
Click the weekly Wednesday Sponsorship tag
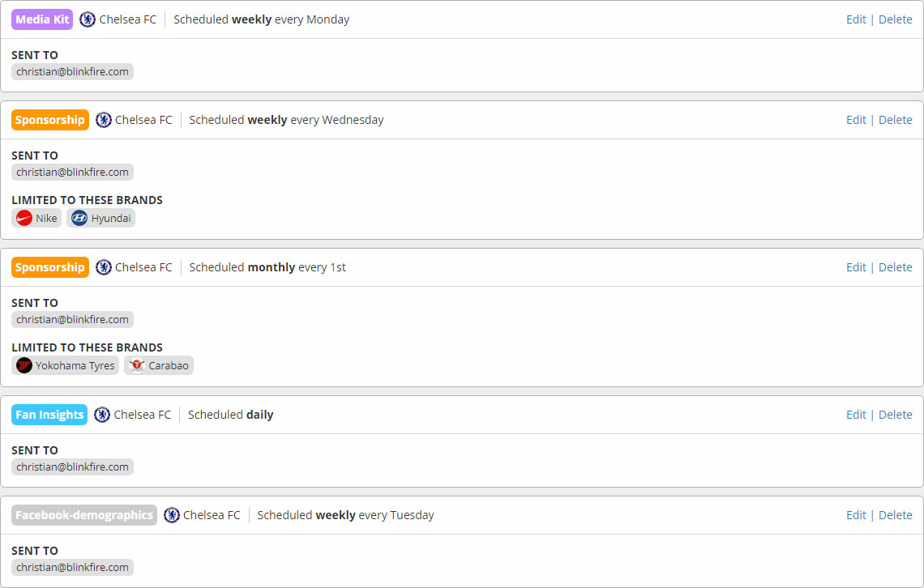pos(50,120)
